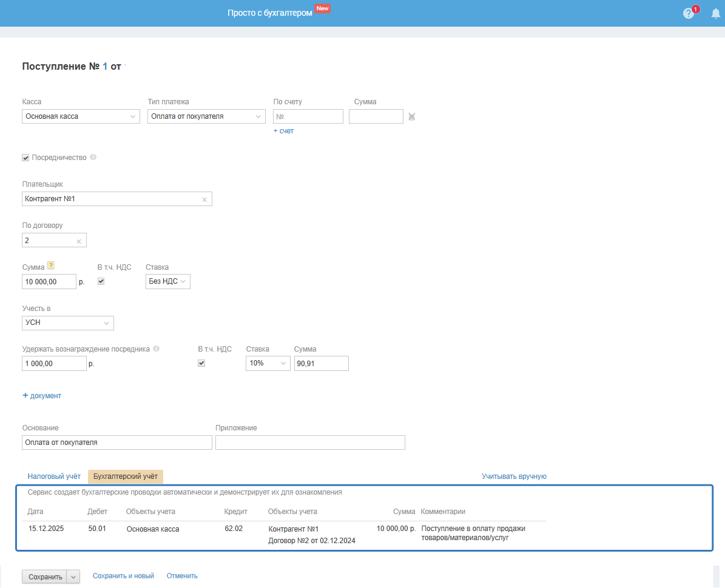725x588 pixels.
Task: Clear the По договору field value
Action: [78, 241]
